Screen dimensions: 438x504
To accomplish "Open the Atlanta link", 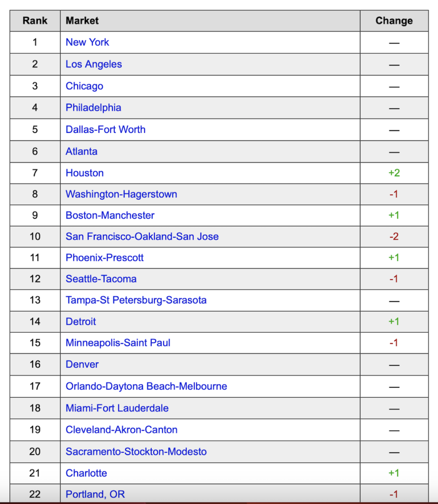I will [x=81, y=152].
